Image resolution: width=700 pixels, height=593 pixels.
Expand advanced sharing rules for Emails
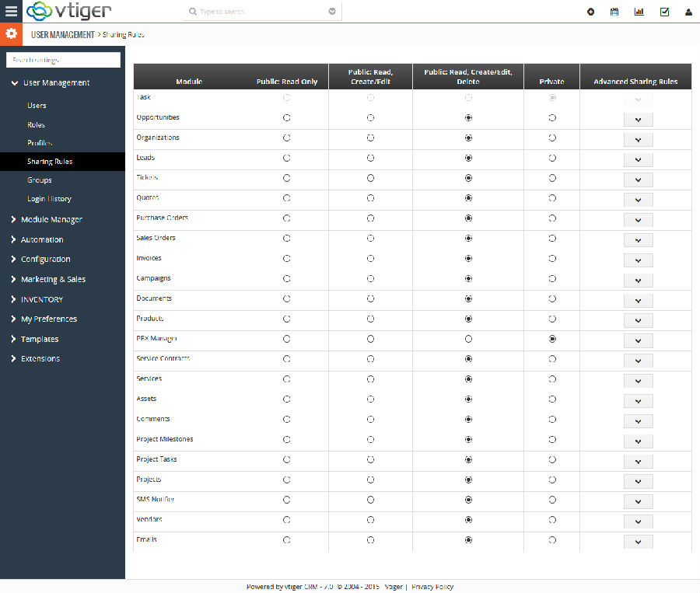pyautogui.click(x=639, y=542)
